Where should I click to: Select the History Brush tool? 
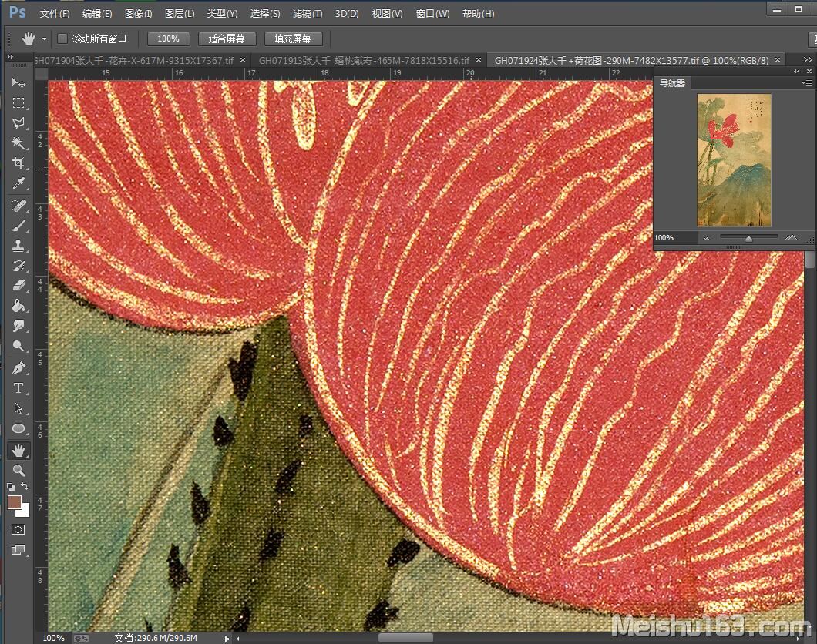18,266
